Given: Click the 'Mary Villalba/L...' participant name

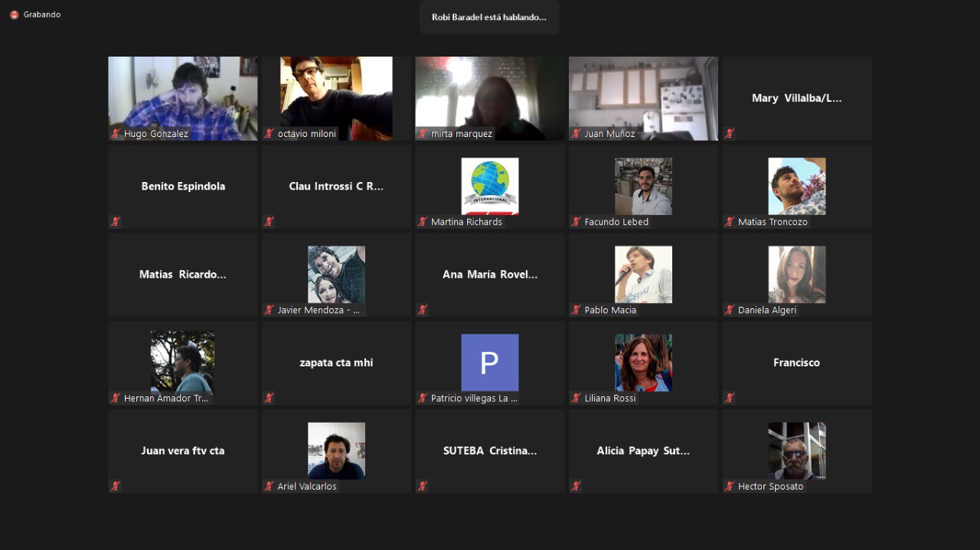Looking at the screenshot, I should [797, 98].
